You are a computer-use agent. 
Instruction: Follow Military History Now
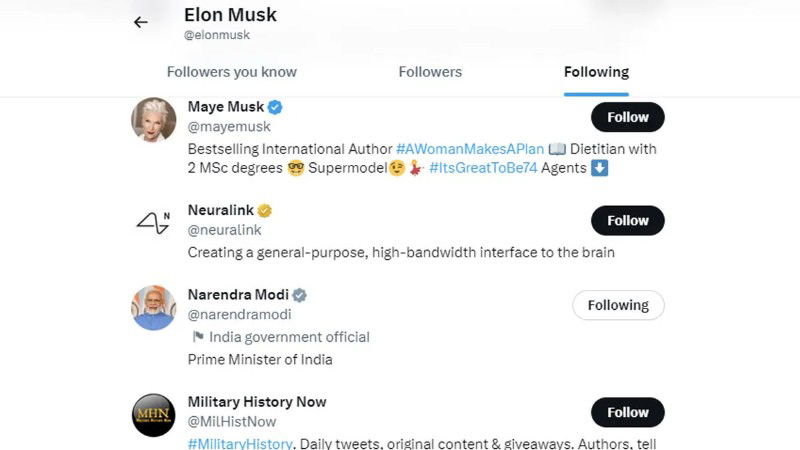[x=628, y=412]
